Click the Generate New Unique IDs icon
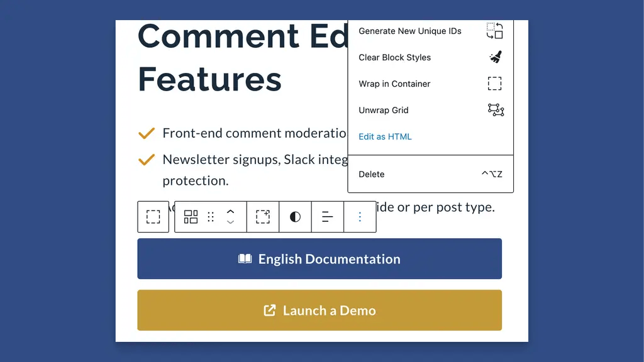Screen dimensions: 644x362 point(495,30)
